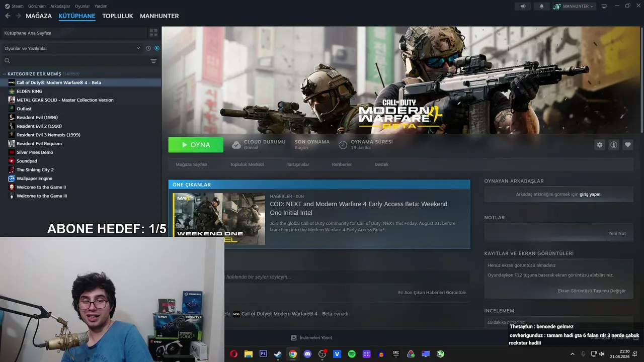Open the TOPLULUK tab
The image size is (644, 362).
tap(118, 16)
